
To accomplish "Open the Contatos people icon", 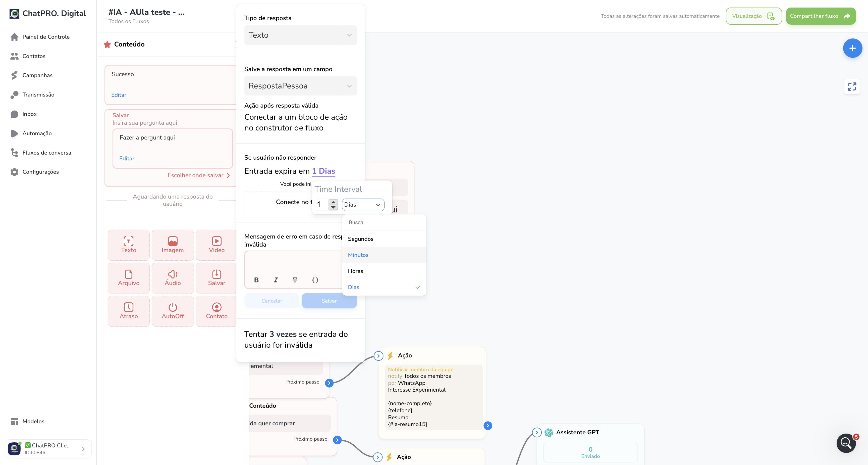I will [x=14, y=56].
